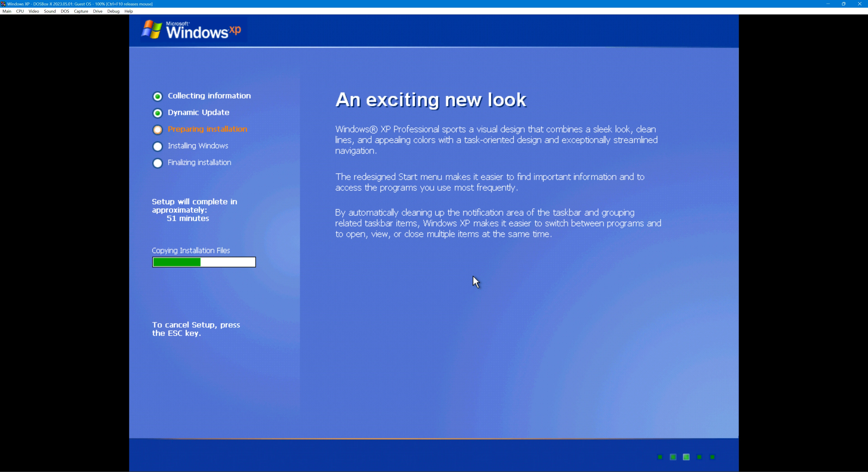
Task: Click the "Collecting information" text
Action: pos(209,96)
